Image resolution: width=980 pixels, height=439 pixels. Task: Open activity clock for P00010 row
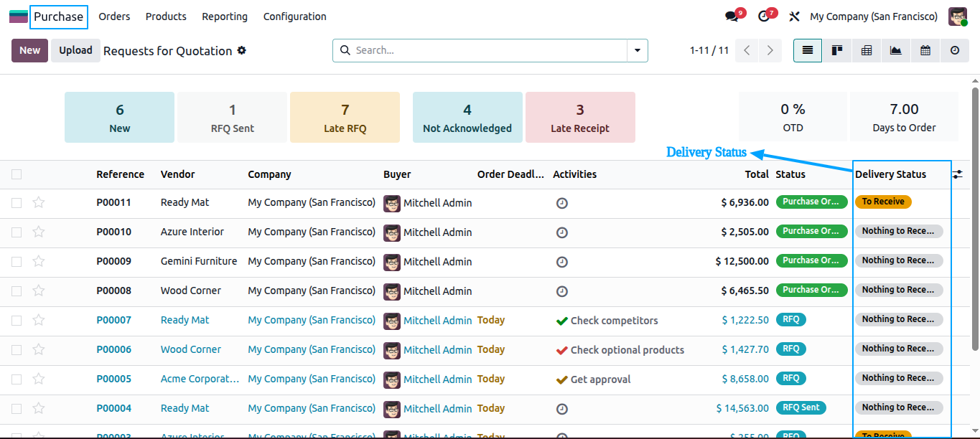coord(562,232)
